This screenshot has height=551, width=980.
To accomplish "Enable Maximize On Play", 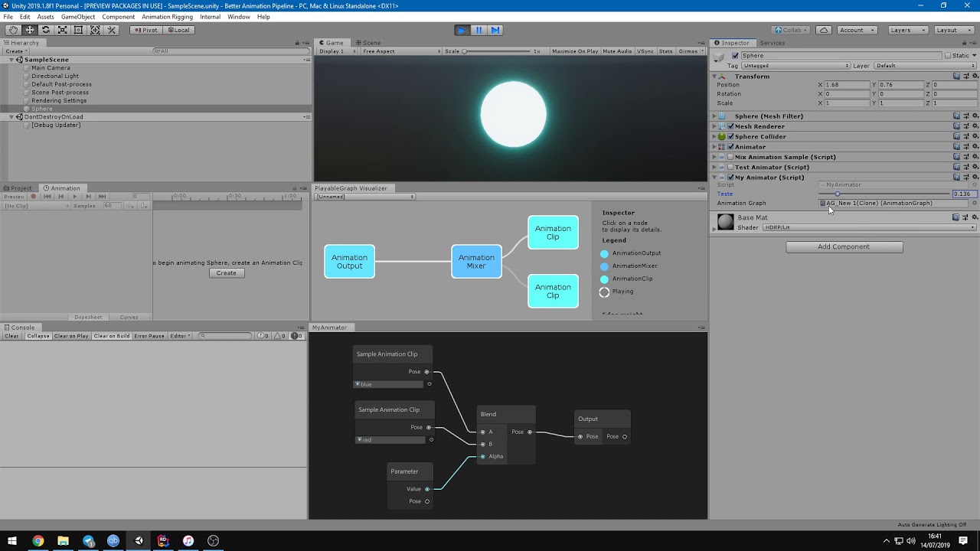I will coord(574,51).
